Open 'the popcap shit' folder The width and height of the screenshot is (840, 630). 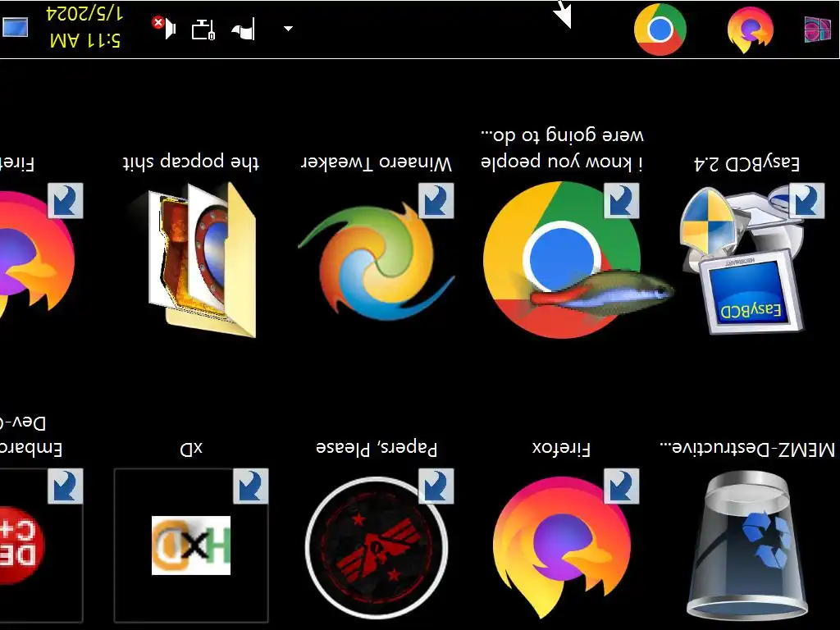pyautogui.click(x=201, y=260)
